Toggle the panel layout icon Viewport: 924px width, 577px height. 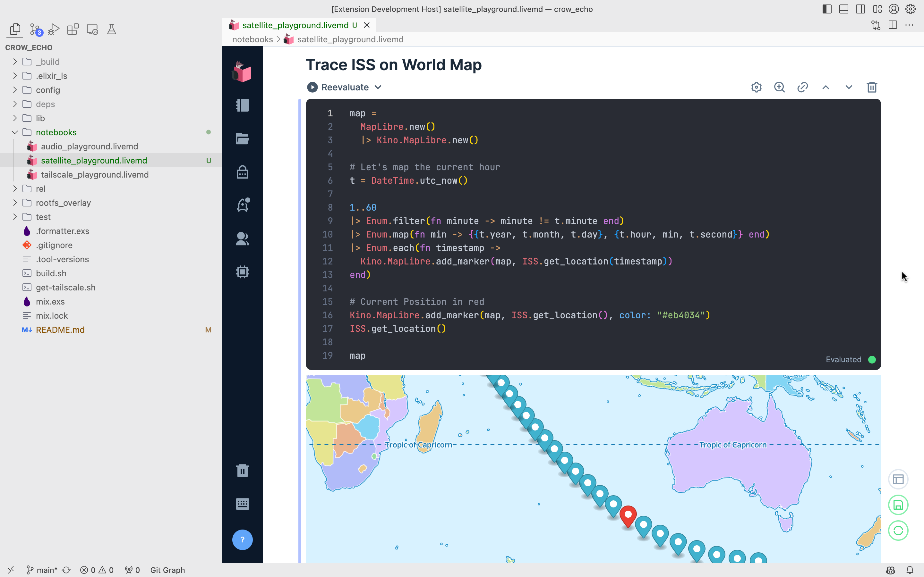point(843,9)
